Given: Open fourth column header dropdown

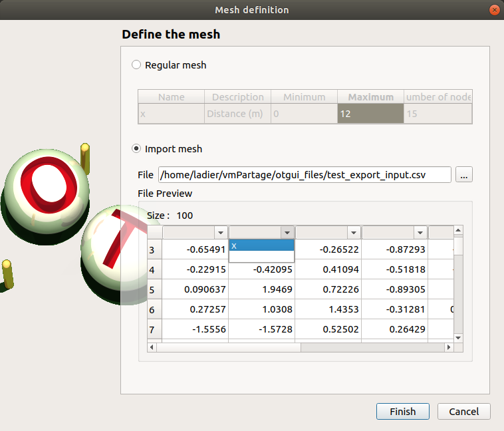Looking at the screenshot, I should click(420, 232).
